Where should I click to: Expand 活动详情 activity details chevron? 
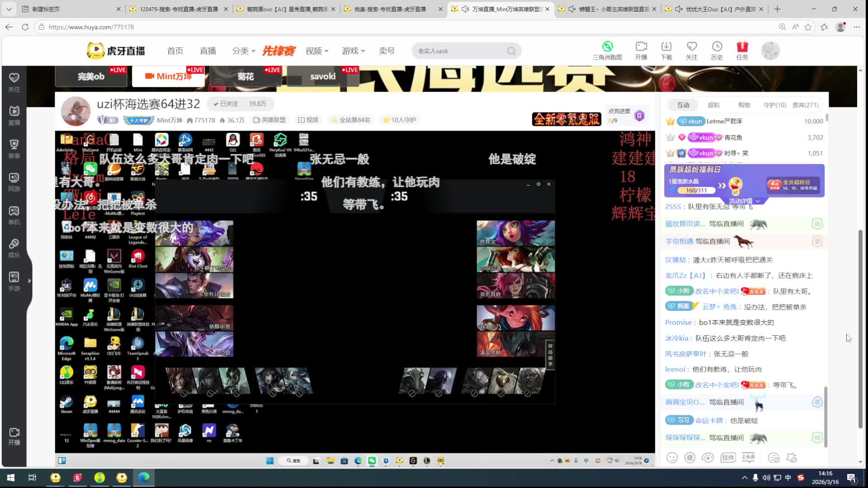click(758, 201)
